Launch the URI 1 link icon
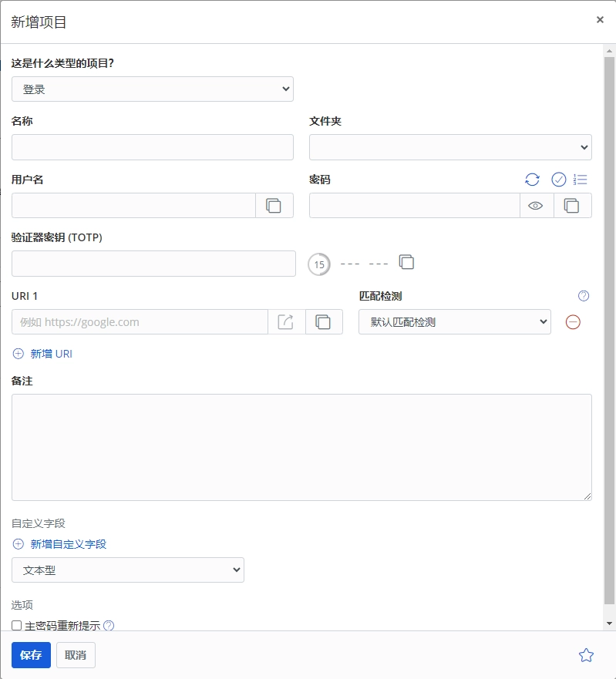Image resolution: width=616 pixels, height=679 pixels. (286, 322)
